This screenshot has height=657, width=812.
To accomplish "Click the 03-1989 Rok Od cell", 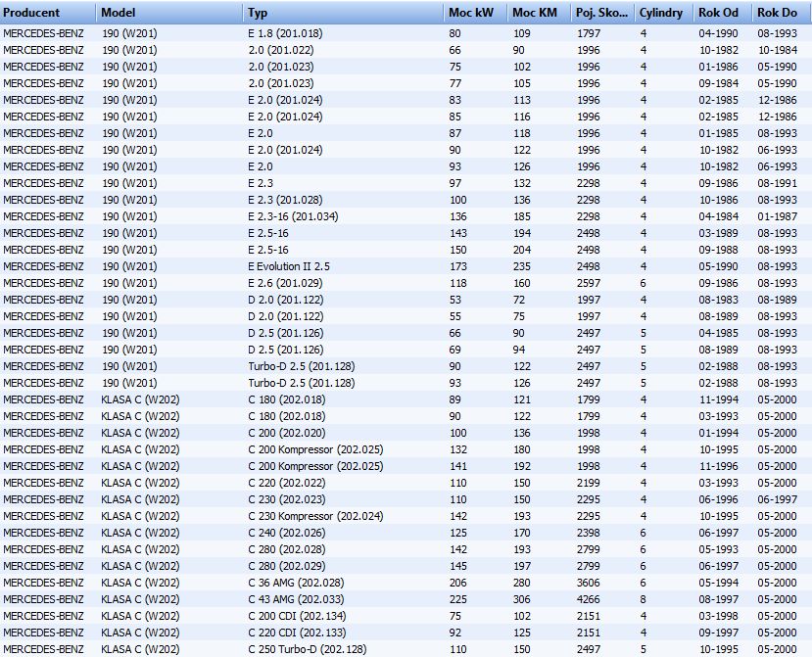I will 718,233.
